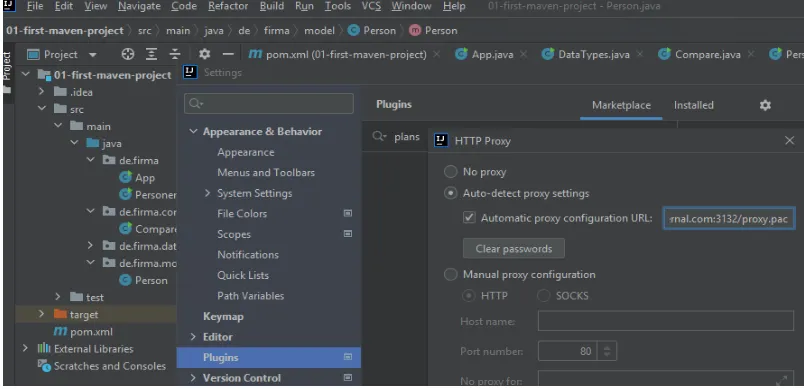The width and height of the screenshot is (804, 389).
Task: Open the File menu
Action: [x=34, y=6]
